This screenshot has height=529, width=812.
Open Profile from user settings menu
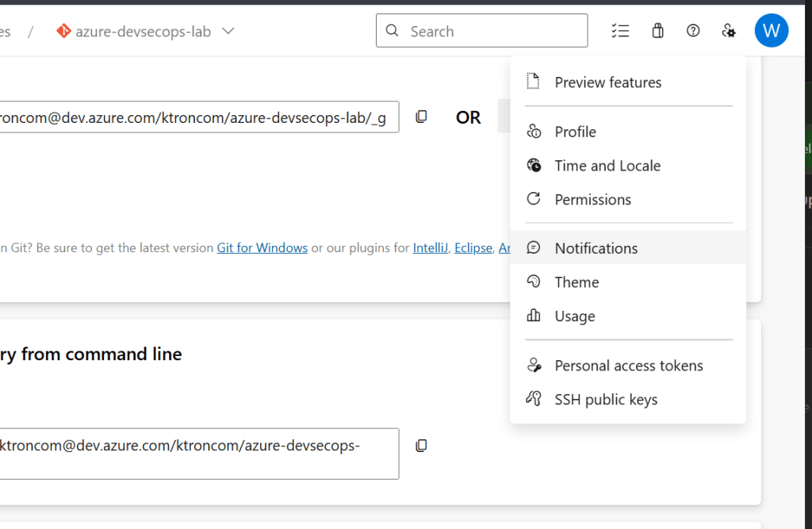click(575, 132)
